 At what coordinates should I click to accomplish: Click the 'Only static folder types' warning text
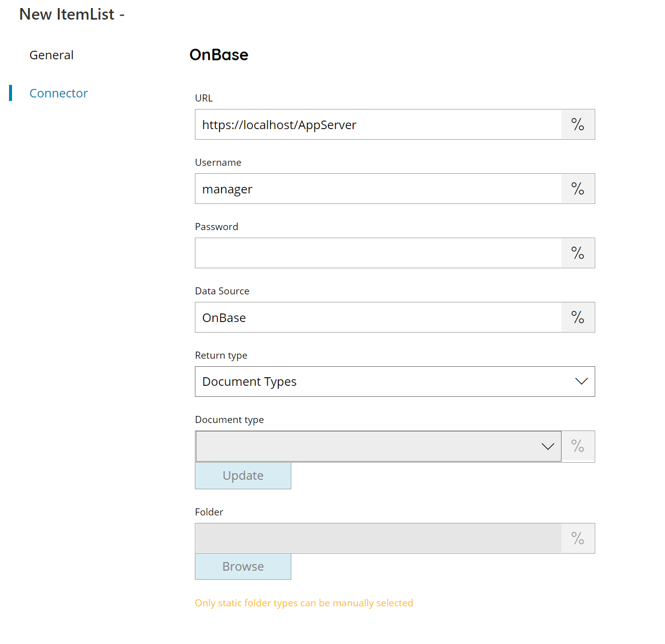[304, 603]
